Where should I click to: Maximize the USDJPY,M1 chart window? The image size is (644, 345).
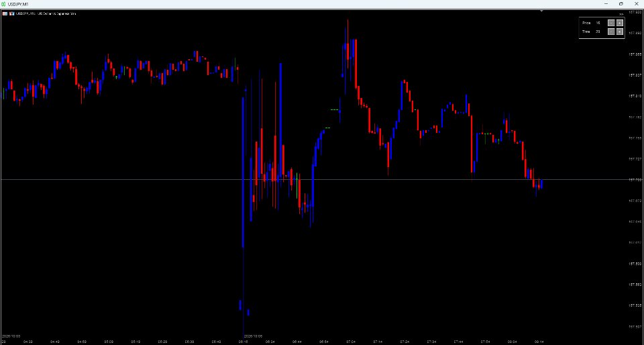pyautogui.click(x=621, y=4)
